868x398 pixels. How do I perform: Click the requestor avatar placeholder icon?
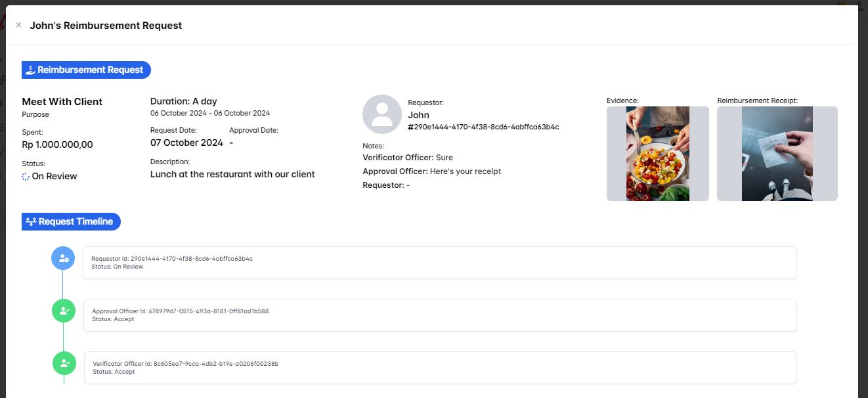(381, 114)
